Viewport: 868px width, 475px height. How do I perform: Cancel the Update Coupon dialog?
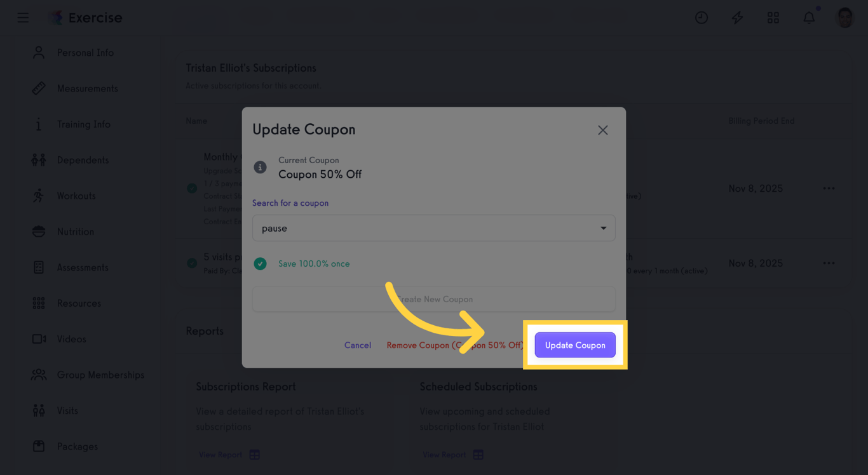(358, 345)
